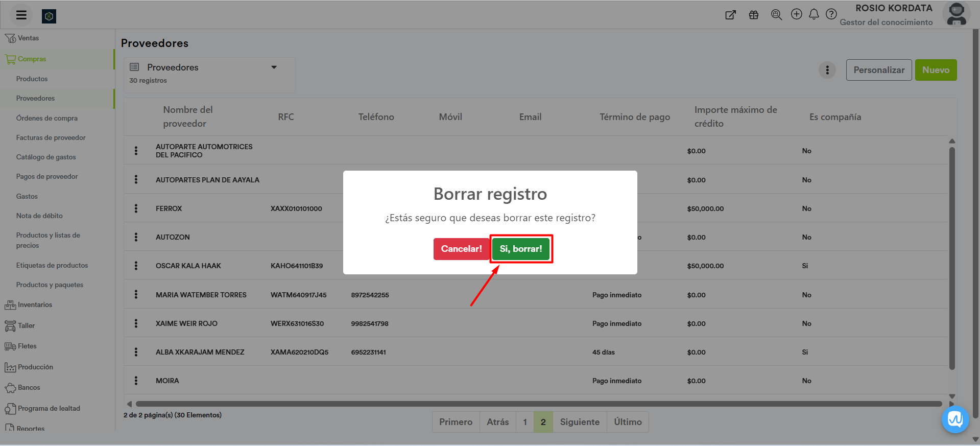Open the hamburger menu icon
Image resolution: width=980 pixels, height=446 pixels.
coord(21,15)
